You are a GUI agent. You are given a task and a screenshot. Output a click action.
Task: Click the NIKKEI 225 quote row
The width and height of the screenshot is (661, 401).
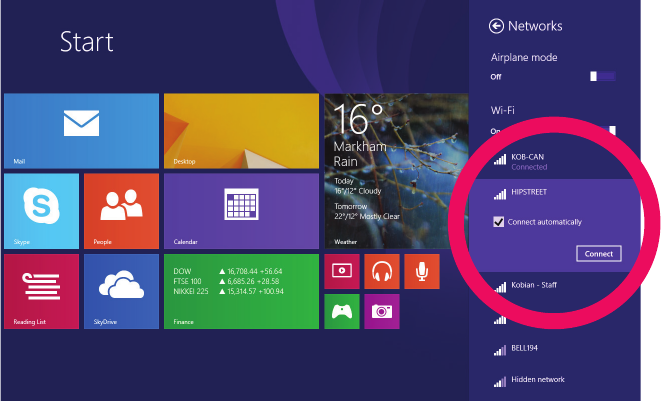pos(228,291)
